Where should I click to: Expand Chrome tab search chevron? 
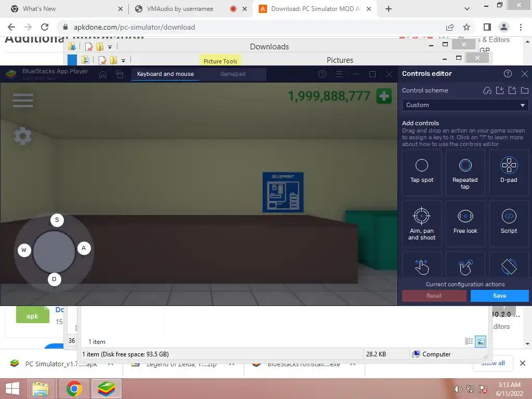coord(467,9)
